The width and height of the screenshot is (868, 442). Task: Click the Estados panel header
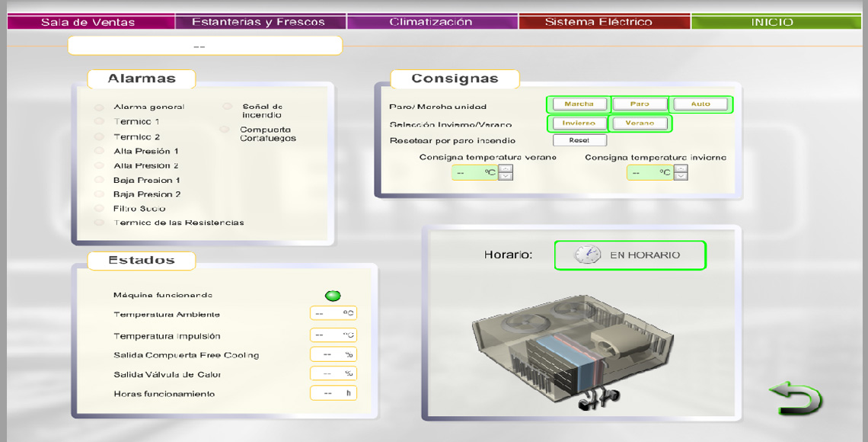pyautogui.click(x=141, y=261)
